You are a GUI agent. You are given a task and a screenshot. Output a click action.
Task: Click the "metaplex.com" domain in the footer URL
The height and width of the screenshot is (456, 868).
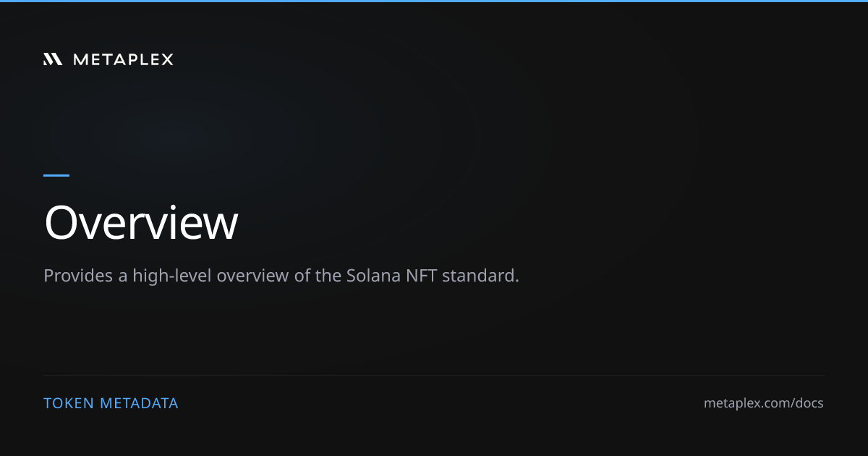746,403
